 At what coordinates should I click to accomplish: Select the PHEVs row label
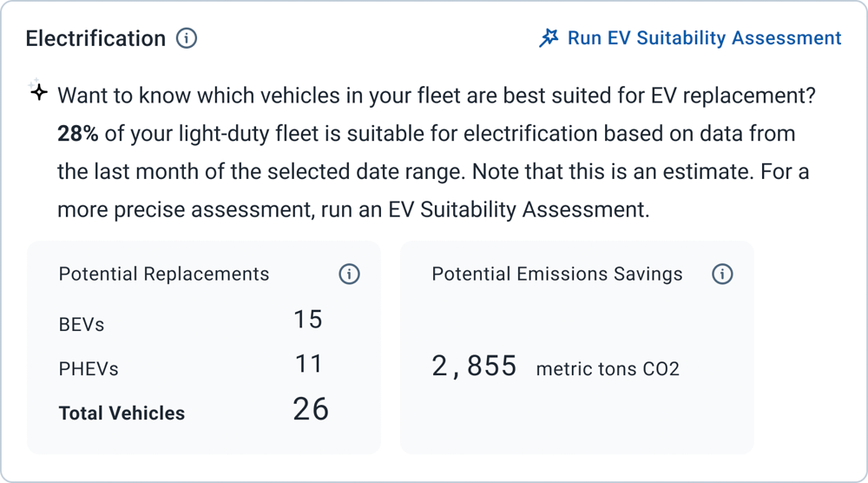89,369
